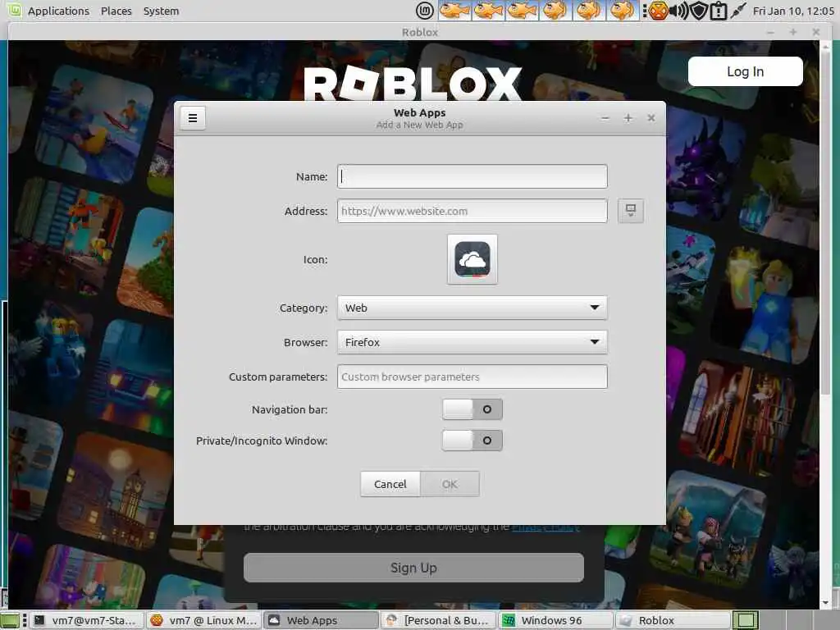
Task: Switch to the Roblox taskbar item
Action: point(673,620)
